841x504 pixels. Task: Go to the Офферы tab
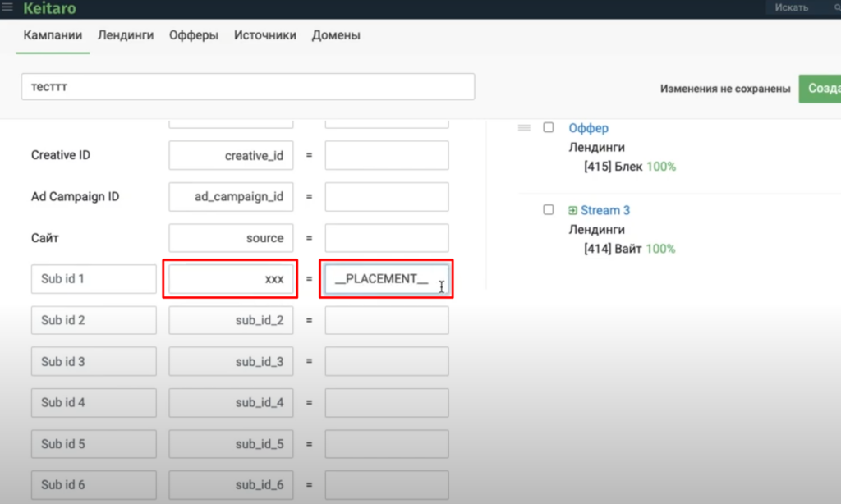pyautogui.click(x=194, y=35)
